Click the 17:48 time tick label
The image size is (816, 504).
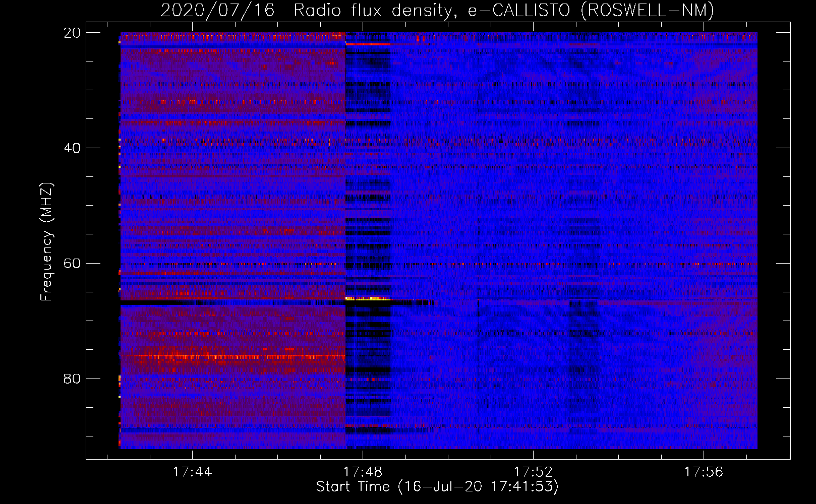point(363,472)
